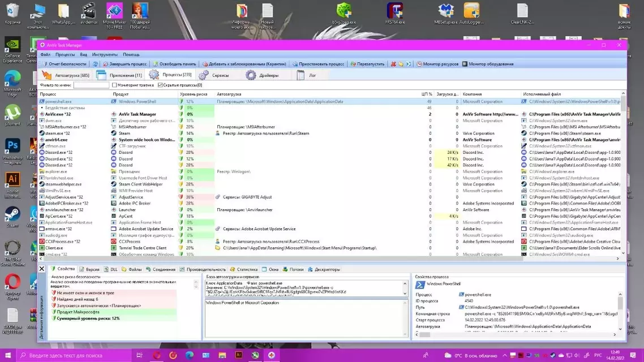
Task: Open the Photoshop desktop shortcut
Action: pyautogui.click(x=12, y=152)
